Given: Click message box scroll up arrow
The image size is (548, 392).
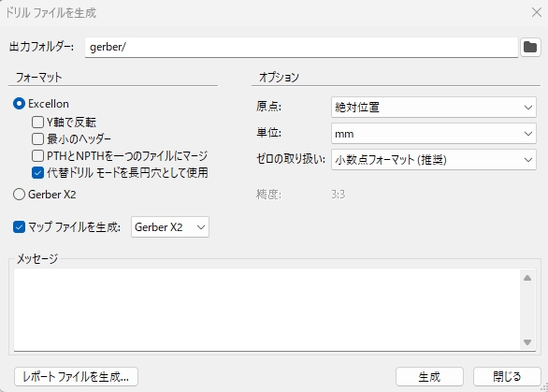Looking at the screenshot, I should pyautogui.click(x=527, y=278).
